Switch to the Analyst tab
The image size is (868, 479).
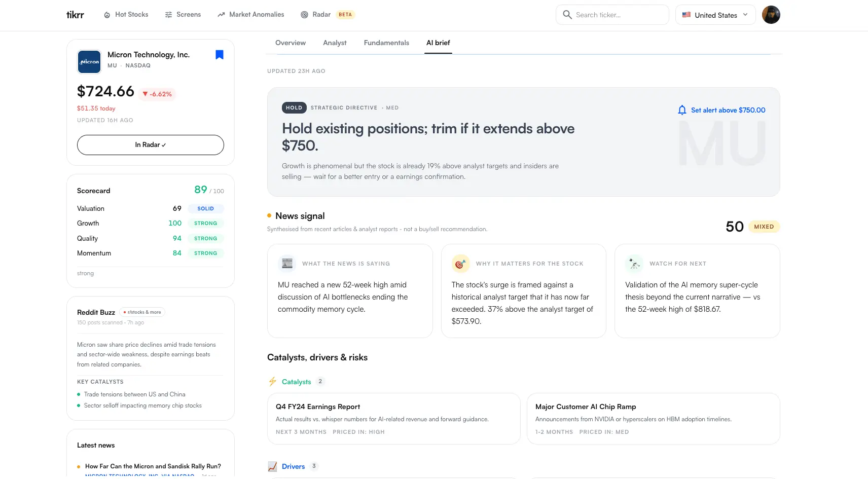pyautogui.click(x=335, y=43)
